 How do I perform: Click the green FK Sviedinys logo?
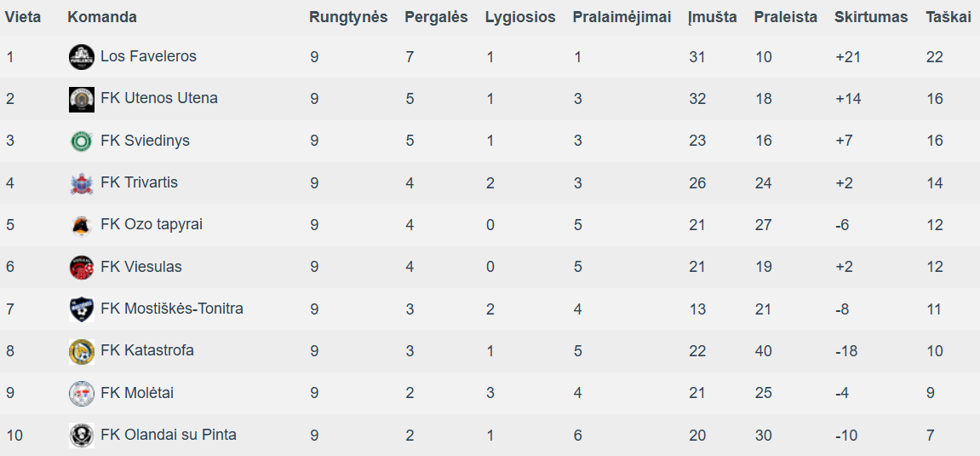[81, 141]
